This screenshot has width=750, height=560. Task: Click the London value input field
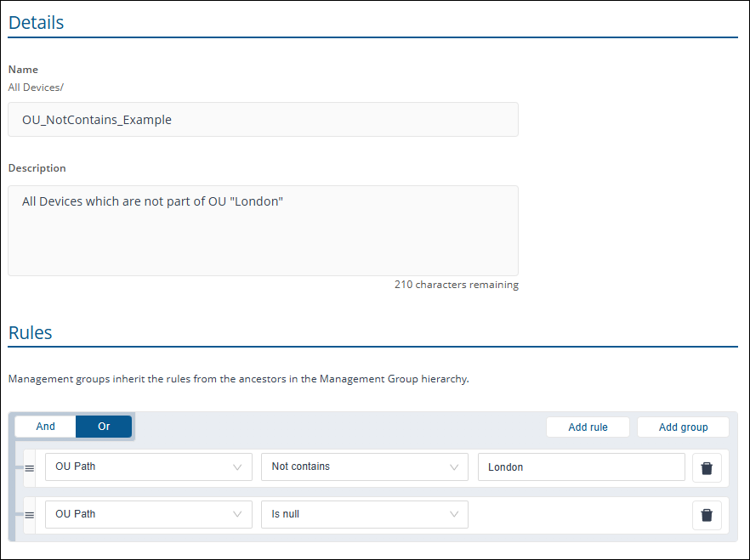[x=581, y=467]
